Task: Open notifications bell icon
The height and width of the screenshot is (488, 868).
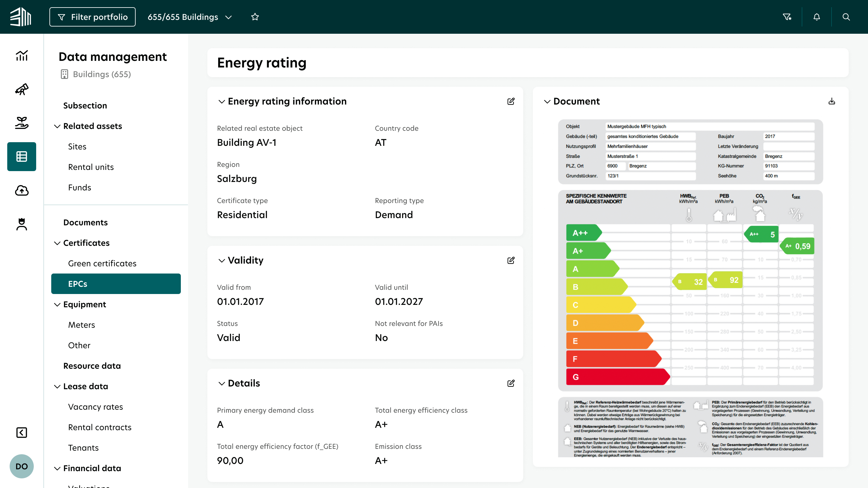Action: click(x=817, y=17)
